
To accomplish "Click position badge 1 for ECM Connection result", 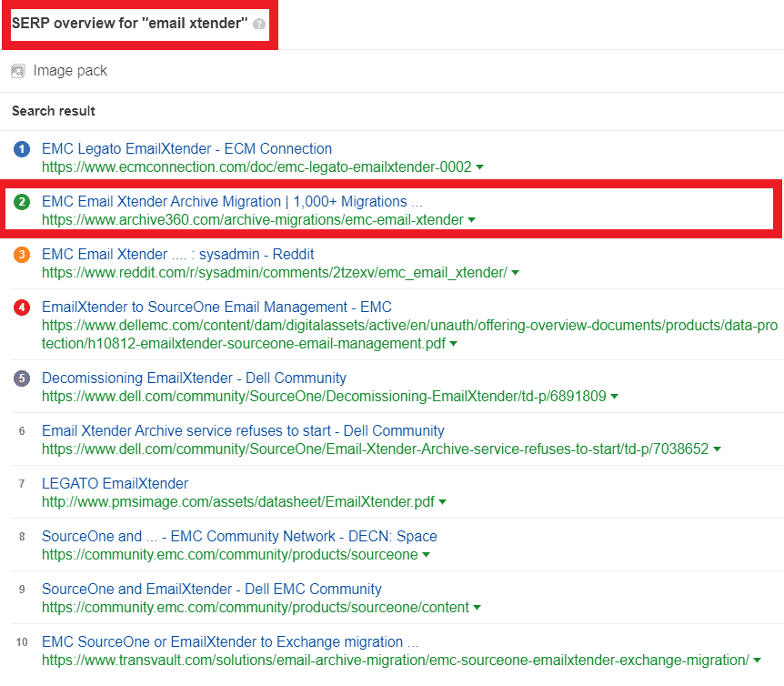I will click(x=22, y=149).
